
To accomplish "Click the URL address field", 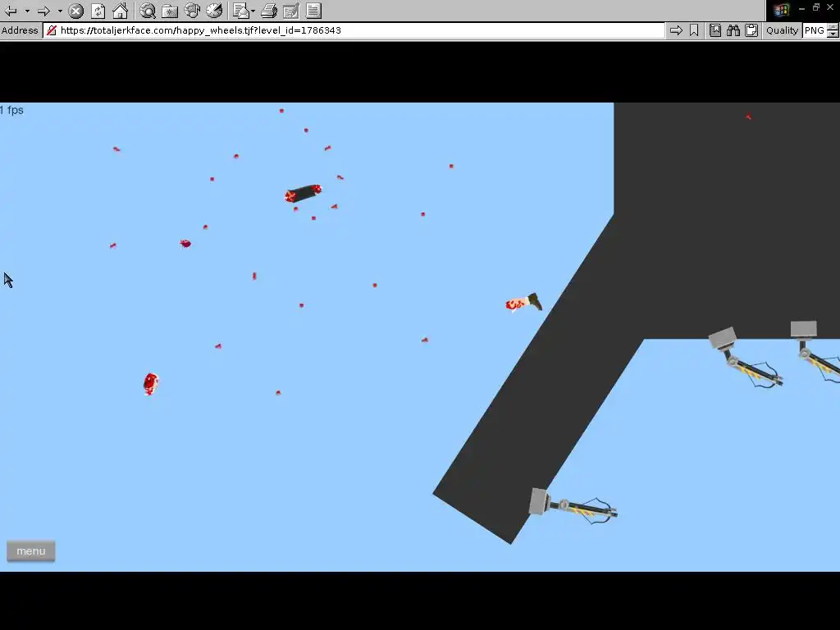I will 354,30.
